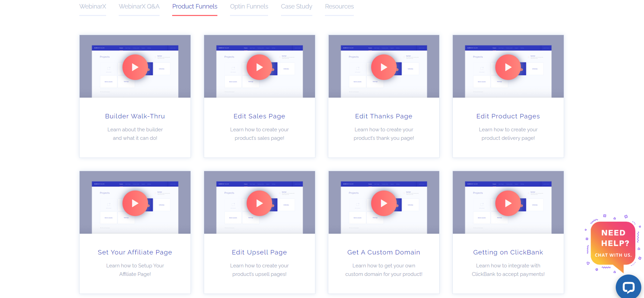Play the Getting on ClickBank video
Screen dimensions: 644x298
(x=508, y=203)
